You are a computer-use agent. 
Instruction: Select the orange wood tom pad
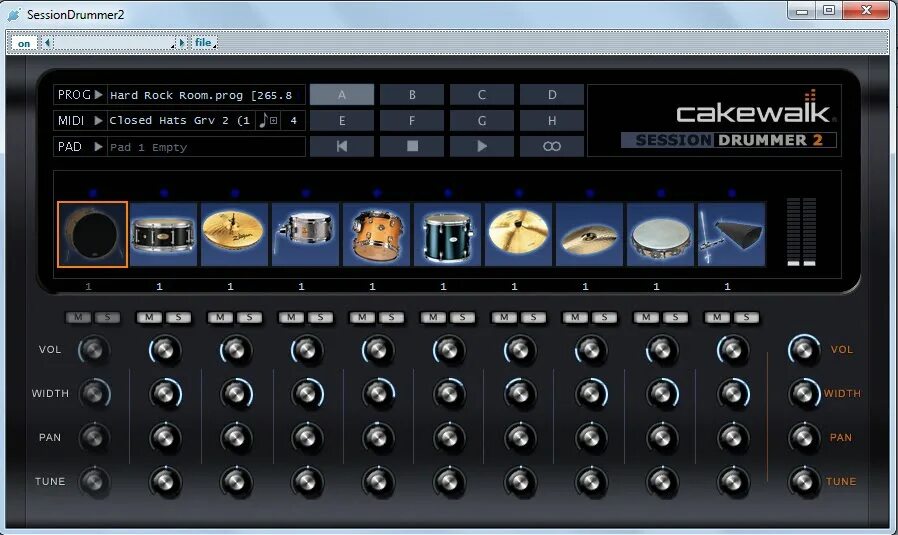coord(377,234)
